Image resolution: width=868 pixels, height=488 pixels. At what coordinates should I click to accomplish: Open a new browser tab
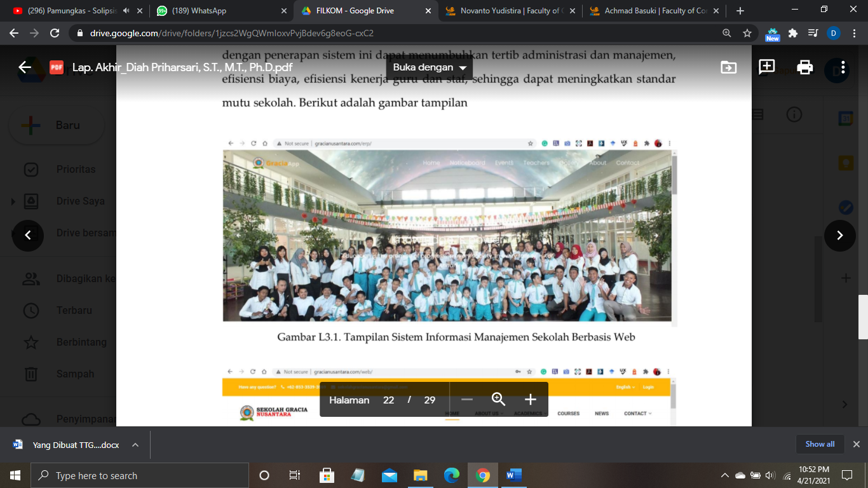point(740,11)
